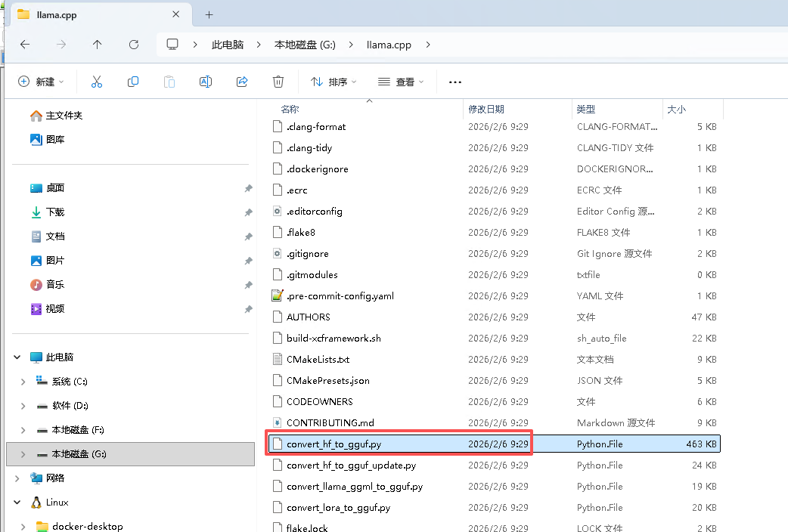Image resolution: width=788 pixels, height=532 pixels.
Task: Expand the 软件 (D:) drive node
Action: tap(23, 406)
